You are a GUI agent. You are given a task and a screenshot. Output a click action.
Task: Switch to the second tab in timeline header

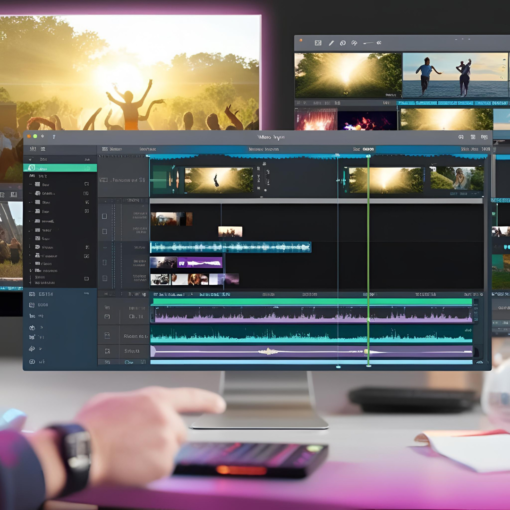click(148, 149)
